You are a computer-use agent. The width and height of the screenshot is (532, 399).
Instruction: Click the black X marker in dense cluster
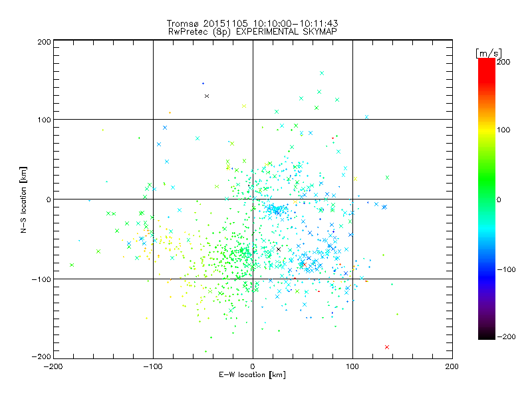(x=279, y=249)
